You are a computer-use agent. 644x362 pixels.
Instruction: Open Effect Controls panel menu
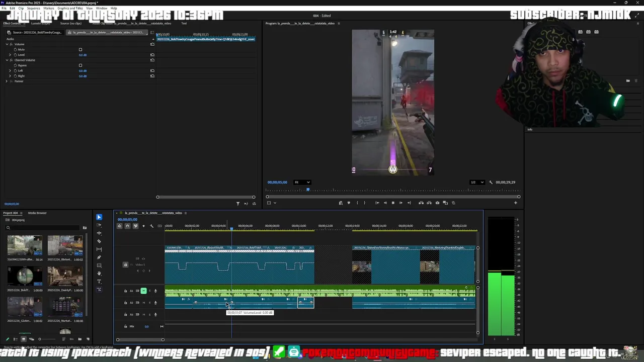click(x=23, y=24)
